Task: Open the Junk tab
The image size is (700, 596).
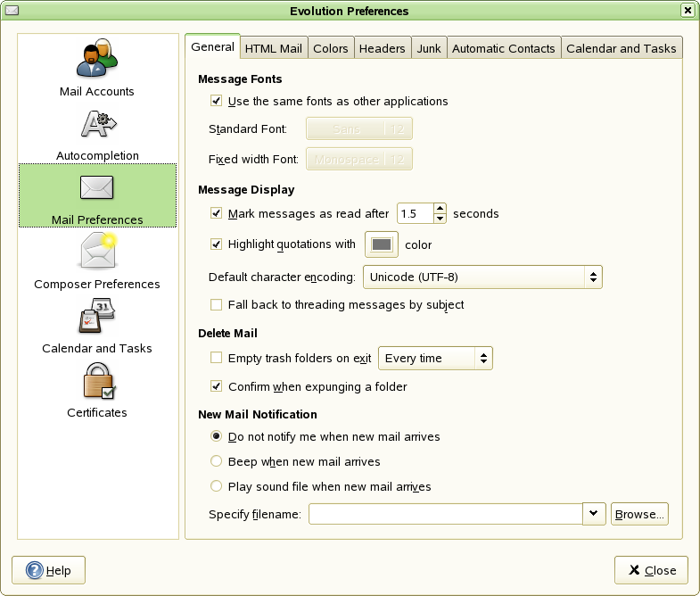Action: point(428,49)
